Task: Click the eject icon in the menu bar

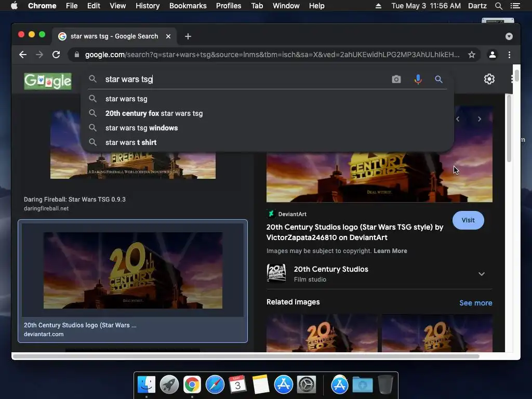Action: tap(378, 6)
